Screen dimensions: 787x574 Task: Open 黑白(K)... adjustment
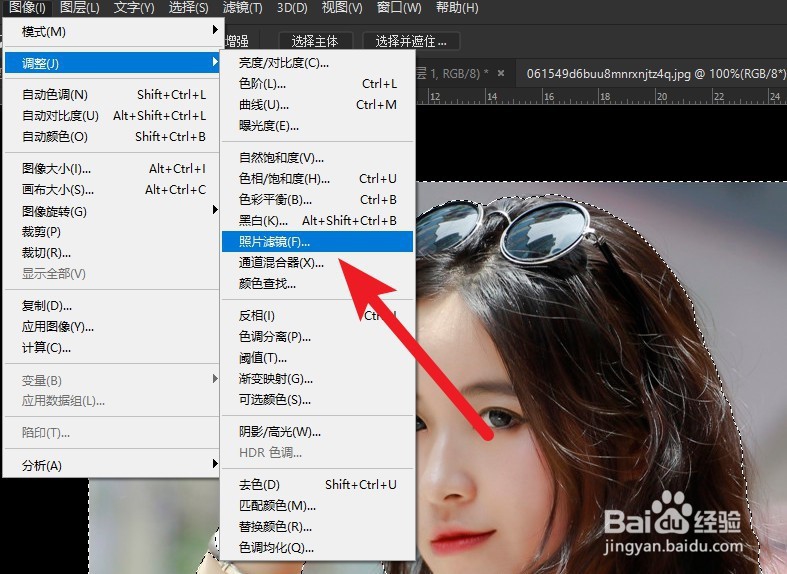coord(317,221)
